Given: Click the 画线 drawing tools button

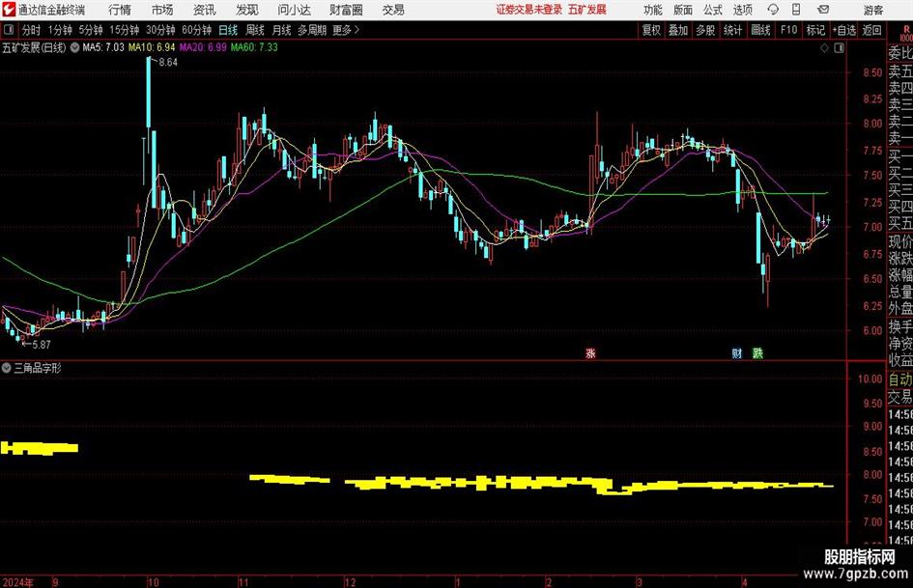Looking at the screenshot, I should click(x=760, y=30).
